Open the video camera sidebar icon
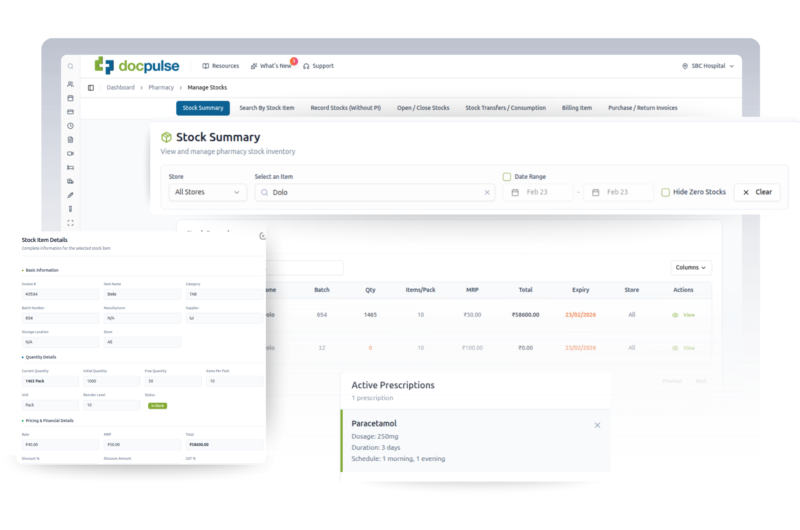This screenshot has height=530, width=800. coord(70,154)
